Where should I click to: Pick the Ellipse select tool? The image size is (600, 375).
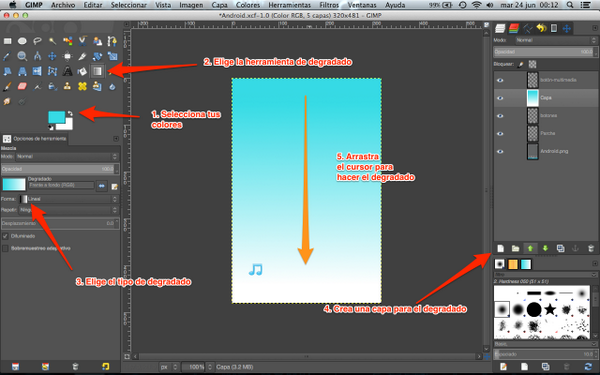(x=22, y=41)
